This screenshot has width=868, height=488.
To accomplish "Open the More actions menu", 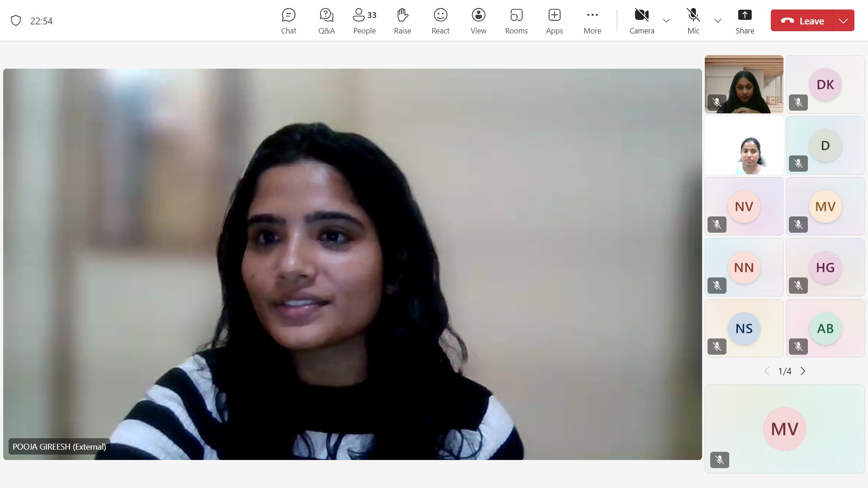I will tap(592, 21).
